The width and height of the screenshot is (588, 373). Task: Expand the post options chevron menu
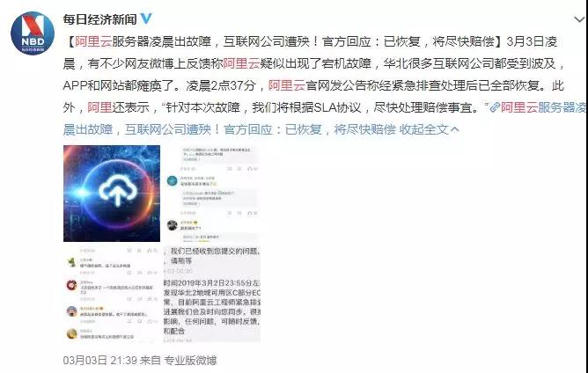(580, 19)
